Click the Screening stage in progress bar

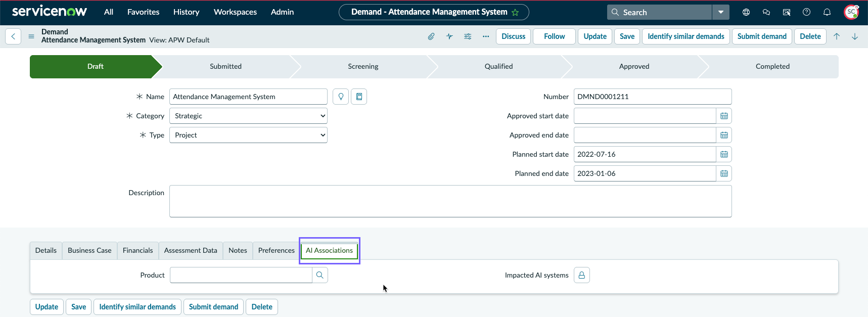pos(363,66)
